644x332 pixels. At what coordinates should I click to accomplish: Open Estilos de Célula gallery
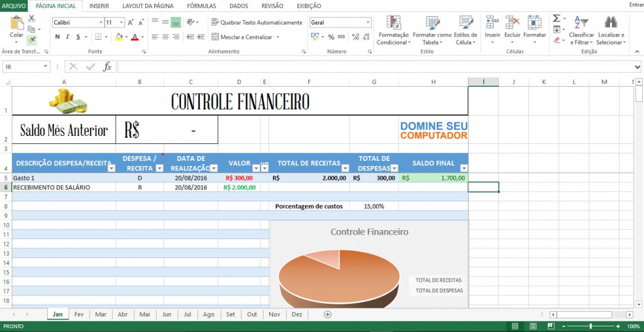pos(466,31)
